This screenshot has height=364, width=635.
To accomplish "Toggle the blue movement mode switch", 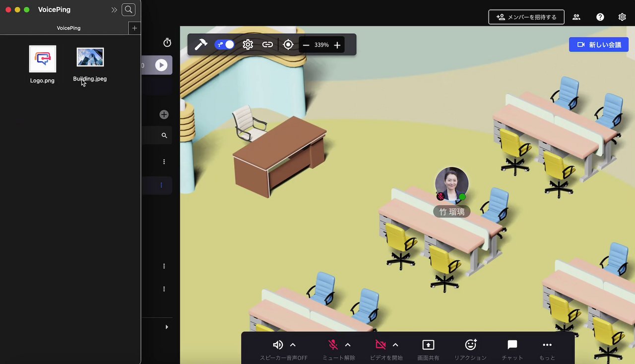I will (x=224, y=45).
